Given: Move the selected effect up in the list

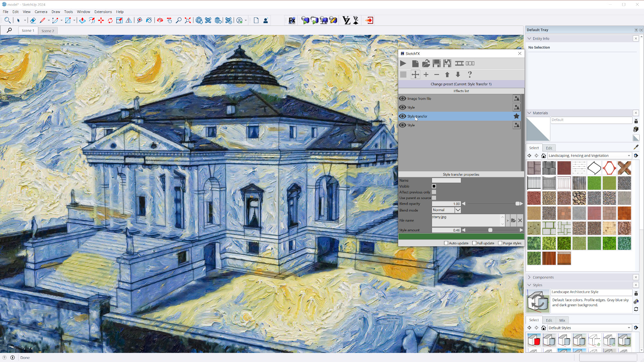Looking at the screenshot, I should tap(447, 75).
